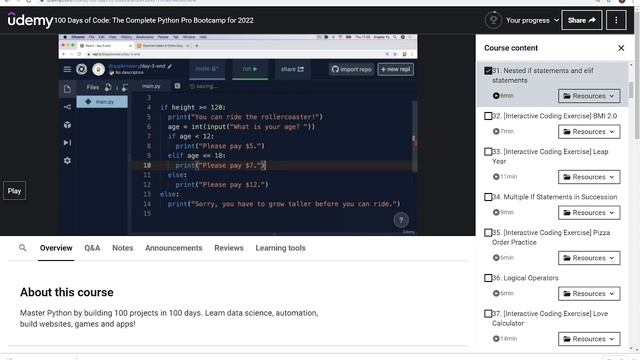The image size is (640, 360).
Task: Open the Reviews tab
Action: 229,248
